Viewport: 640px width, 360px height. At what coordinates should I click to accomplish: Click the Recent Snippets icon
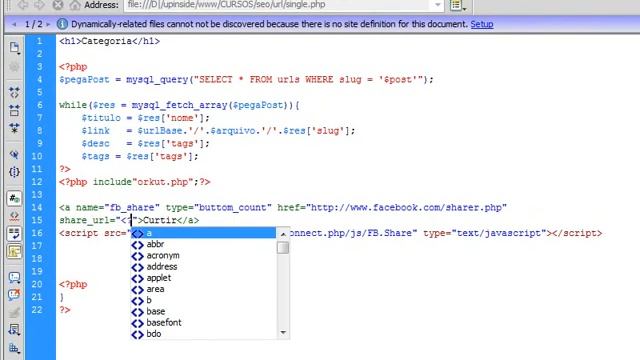(x=14, y=330)
